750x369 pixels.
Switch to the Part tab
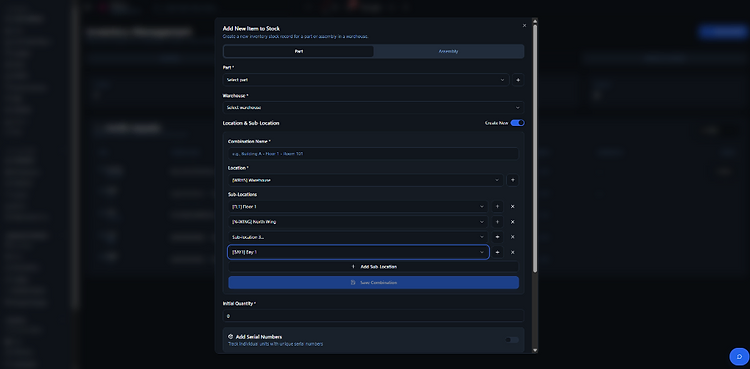(x=298, y=51)
